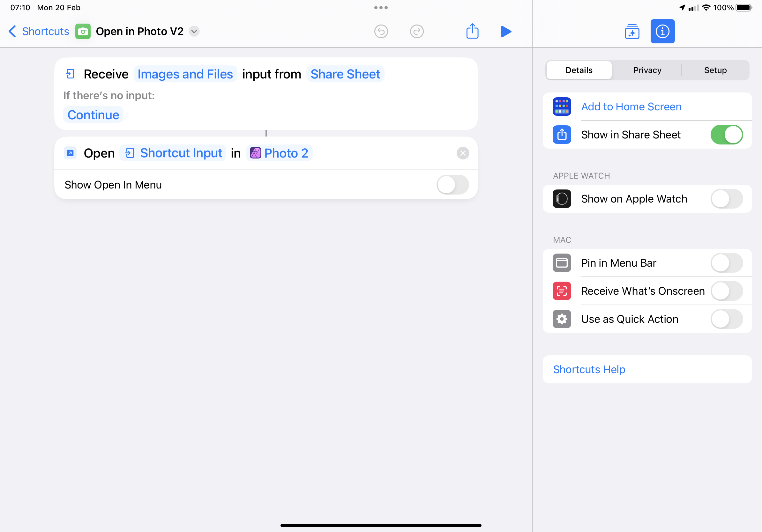Viewport: 762px width, 532px height.
Task: Share the shortcut via share icon
Action: [x=472, y=31]
